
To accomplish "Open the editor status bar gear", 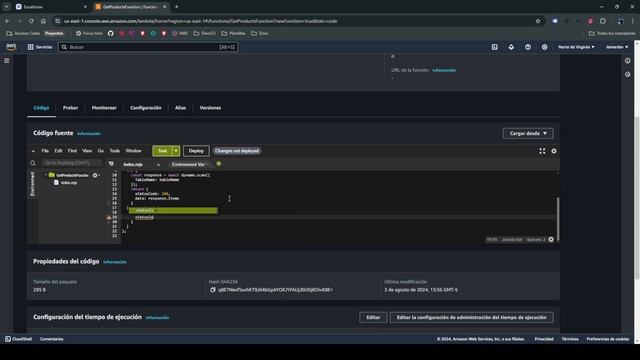I will (551, 240).
